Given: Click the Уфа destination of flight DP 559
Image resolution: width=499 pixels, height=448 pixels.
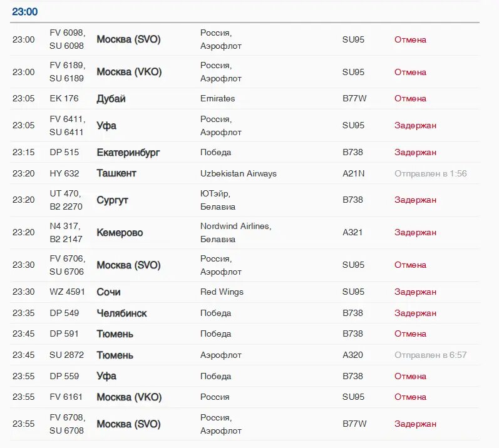Looking at the screenshot, I should pos(106,376).
